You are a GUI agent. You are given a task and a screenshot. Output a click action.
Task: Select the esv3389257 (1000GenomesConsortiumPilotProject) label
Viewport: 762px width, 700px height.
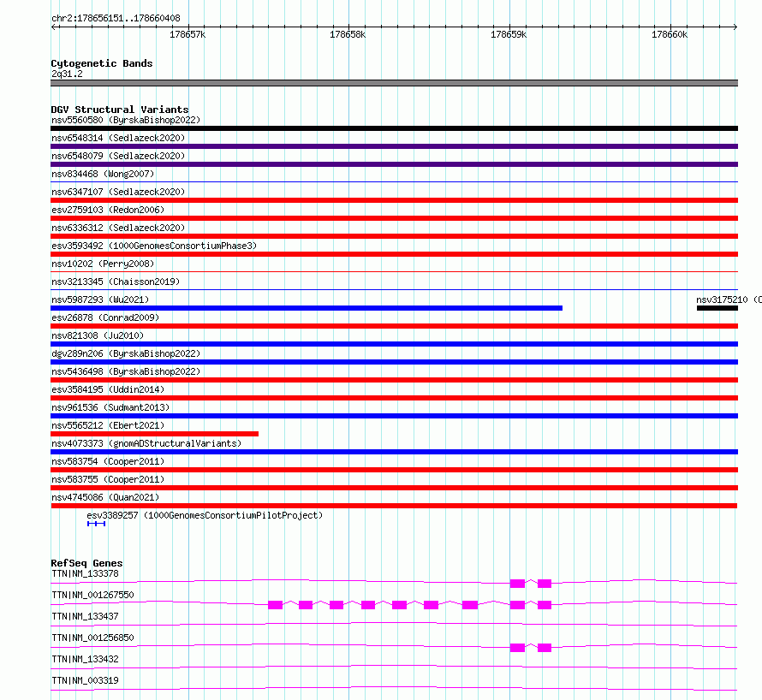[x=205, y=515]
